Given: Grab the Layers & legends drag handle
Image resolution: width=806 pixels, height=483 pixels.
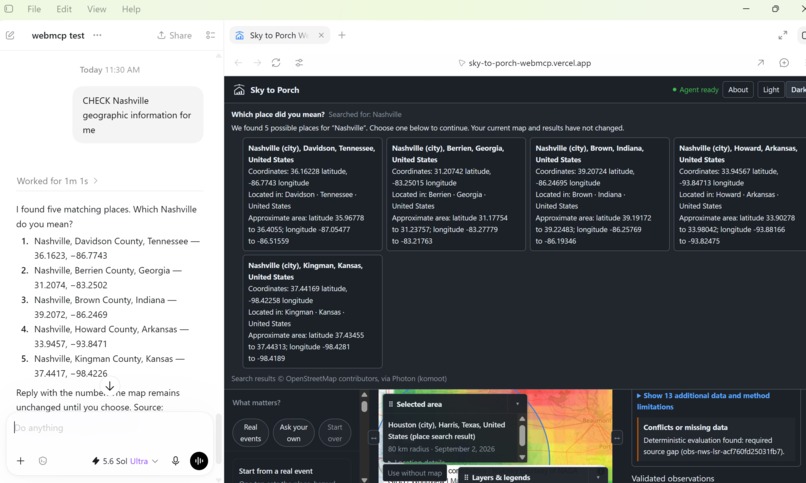Looking at the screenshot, I should pos(466,477).
